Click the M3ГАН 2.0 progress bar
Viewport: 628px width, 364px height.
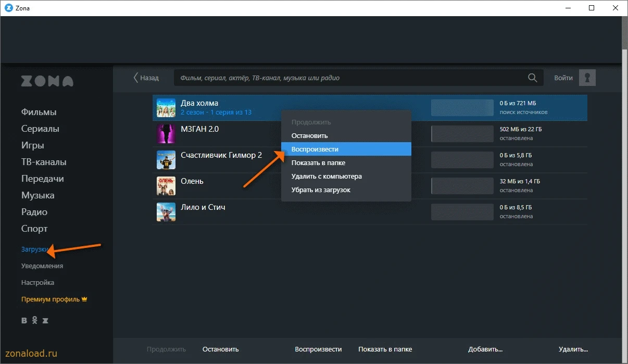(462, 134)
